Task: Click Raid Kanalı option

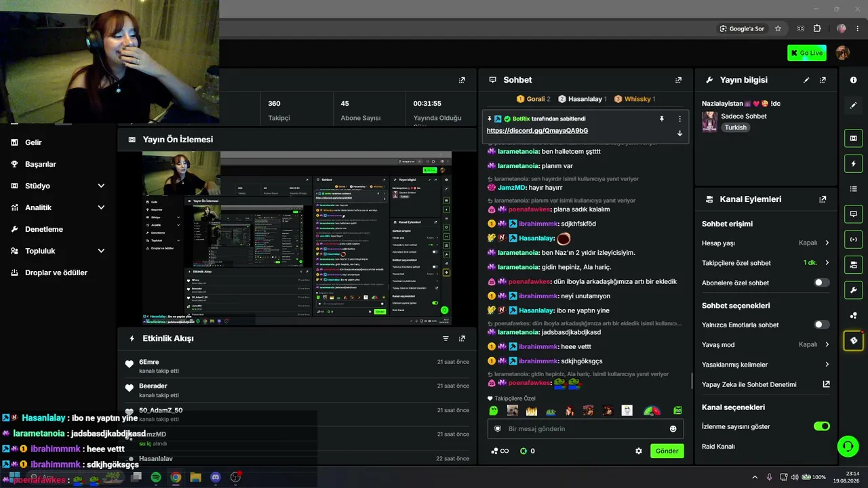Action: pos(718,447)
